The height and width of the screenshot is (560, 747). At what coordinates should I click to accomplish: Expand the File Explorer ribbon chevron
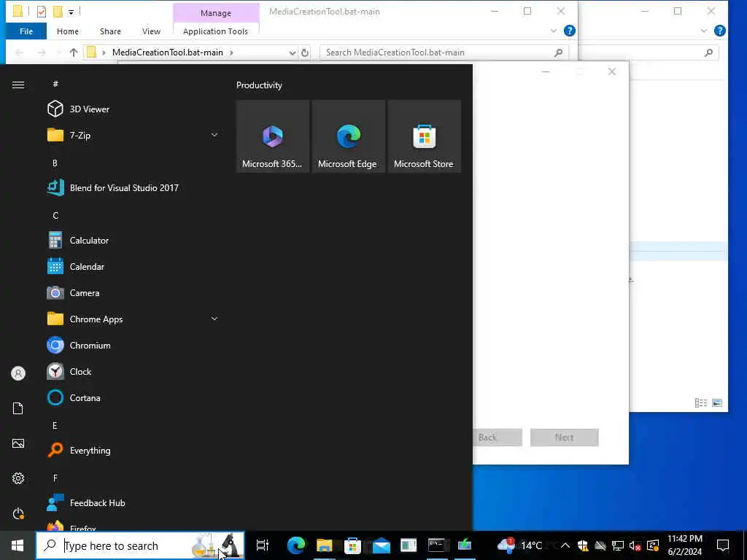pos(553,31)
